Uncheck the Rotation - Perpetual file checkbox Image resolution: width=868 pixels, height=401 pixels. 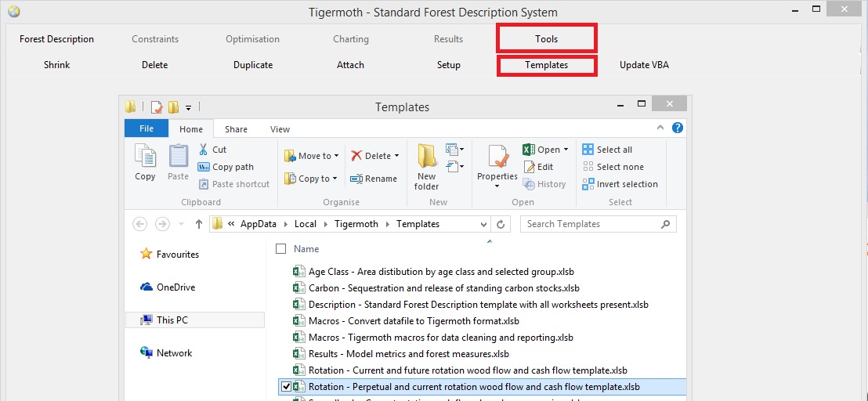pos(286,387)
